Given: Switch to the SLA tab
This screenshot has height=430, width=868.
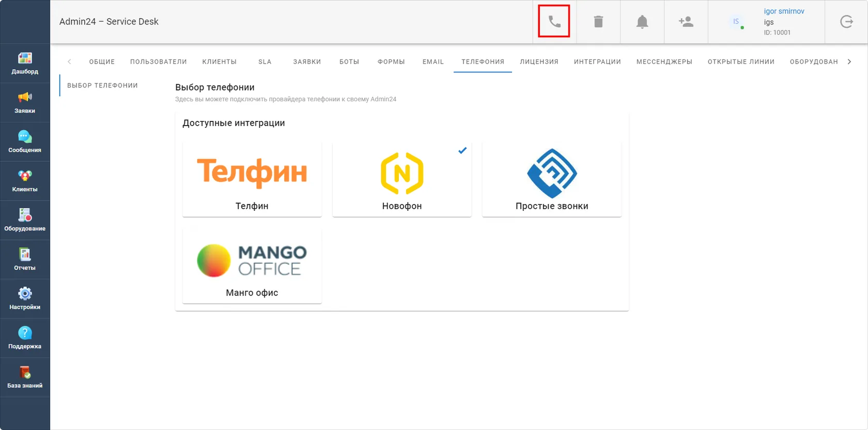Looking at the screenshot, I should (x=265, y=62).
